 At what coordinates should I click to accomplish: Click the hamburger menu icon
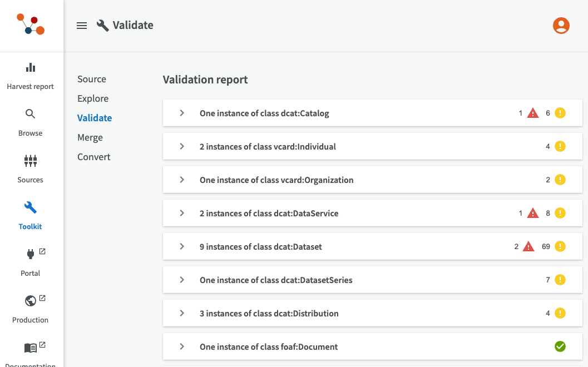(x=82, y=26)
